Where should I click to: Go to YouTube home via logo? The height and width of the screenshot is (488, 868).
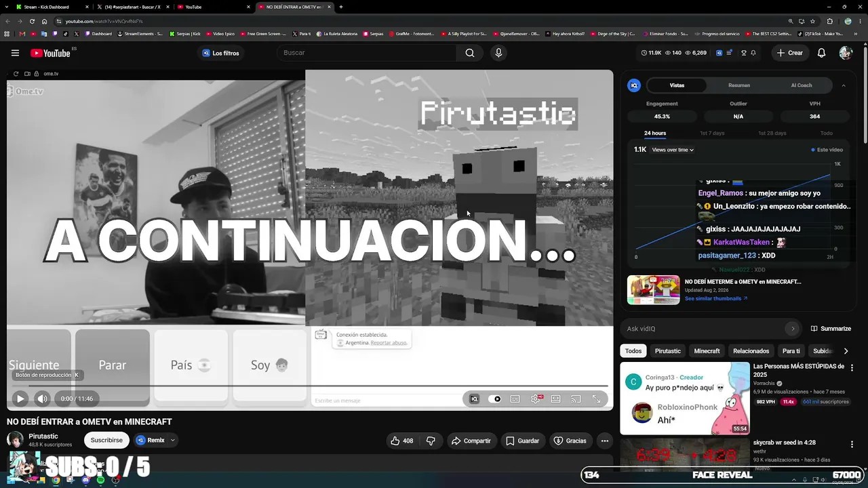pyautogui.click(x=50, y=53)
